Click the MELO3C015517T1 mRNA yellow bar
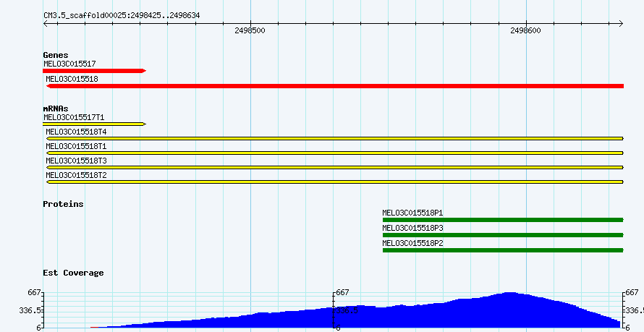 pyautogui.click(x=95, y=124)
